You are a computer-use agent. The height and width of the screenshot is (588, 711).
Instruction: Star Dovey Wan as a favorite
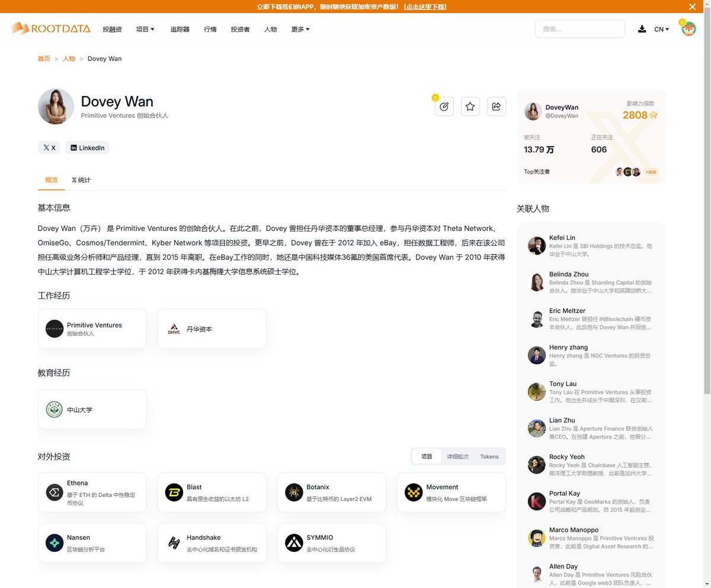click(x=470, y=106)
